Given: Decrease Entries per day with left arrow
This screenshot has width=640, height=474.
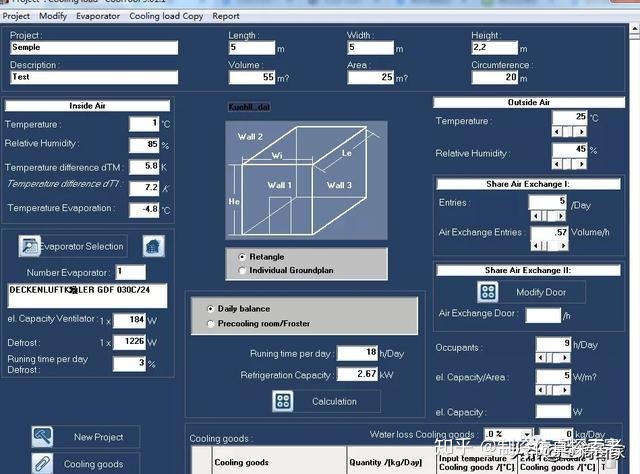Looking at the screenshot, I should pyautogui.click(x=536, y=216).
